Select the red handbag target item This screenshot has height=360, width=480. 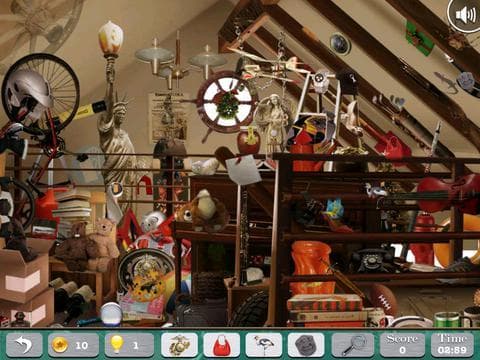coord(222,345)
